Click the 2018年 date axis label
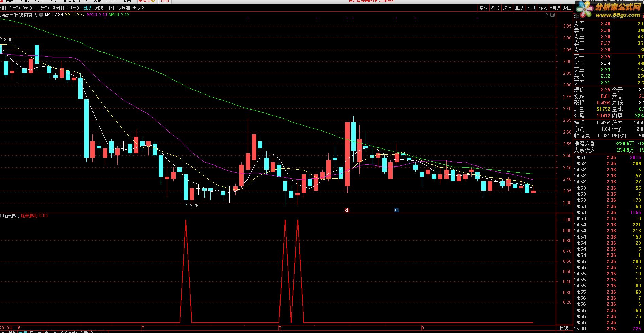The width and height of the screenshot is (644, 333). [6, 328]
